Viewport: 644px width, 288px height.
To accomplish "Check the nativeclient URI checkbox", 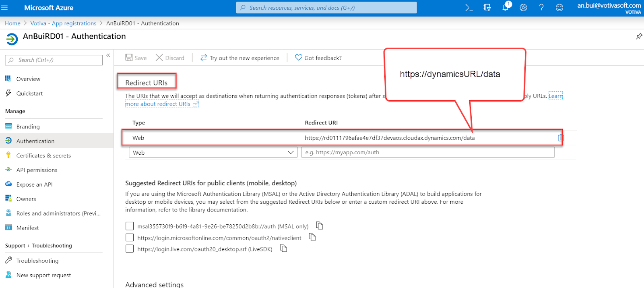I will (x=130, y=237).
